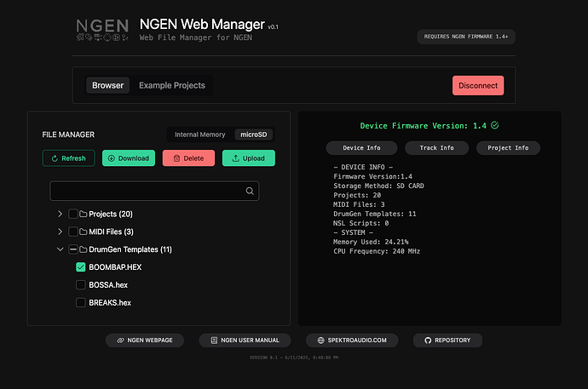Tick the BREAKS.hex checkbox

pyautogui.click(x=81, y=303)
